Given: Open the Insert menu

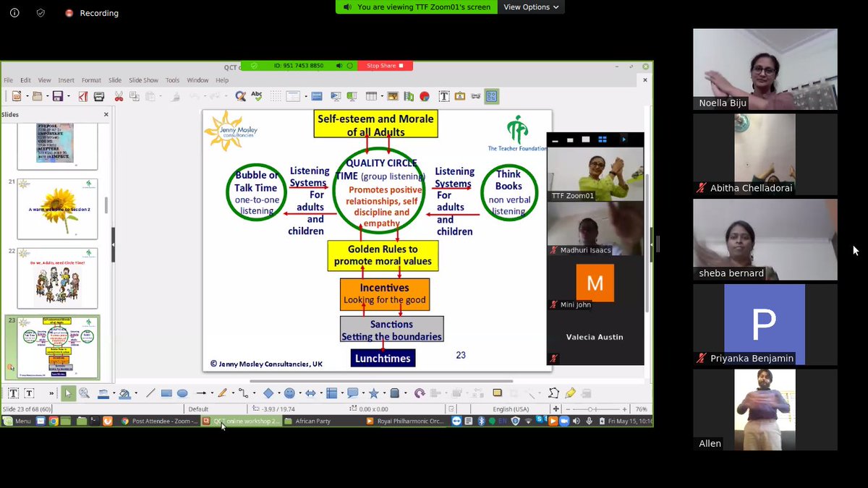Looking at the screenshot, I should pos(66,80).
